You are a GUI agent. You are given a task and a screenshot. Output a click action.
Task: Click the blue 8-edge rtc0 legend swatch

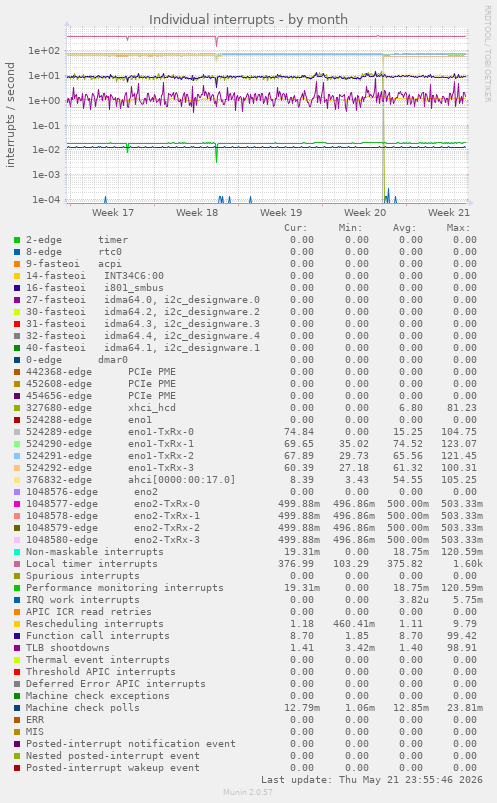click(17, 252)
